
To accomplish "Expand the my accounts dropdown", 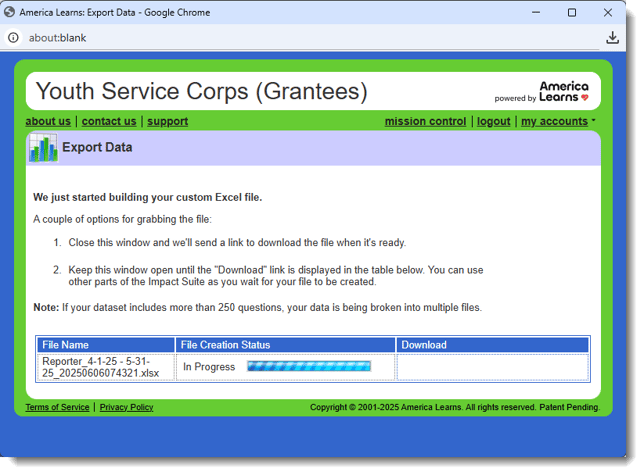I will tap(558, 121).
